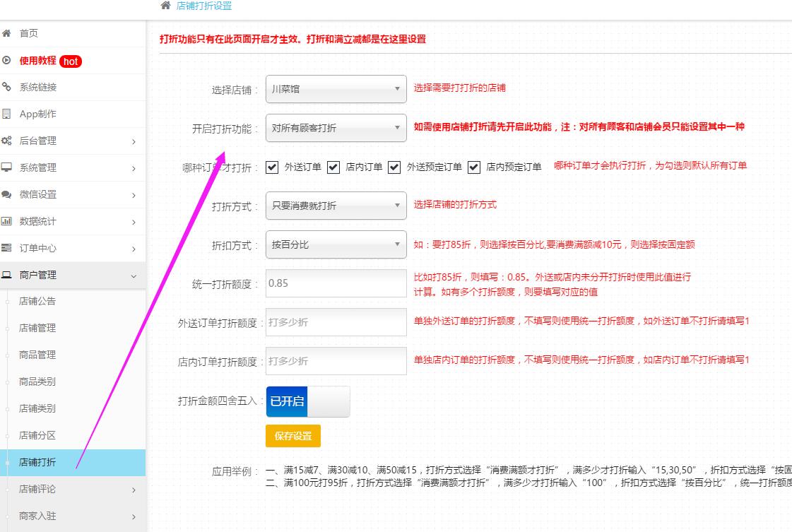This screenshot has height=532, width=792.
Task: Collapse the 商户管理 menu chevron
Action: coord(134,276)
